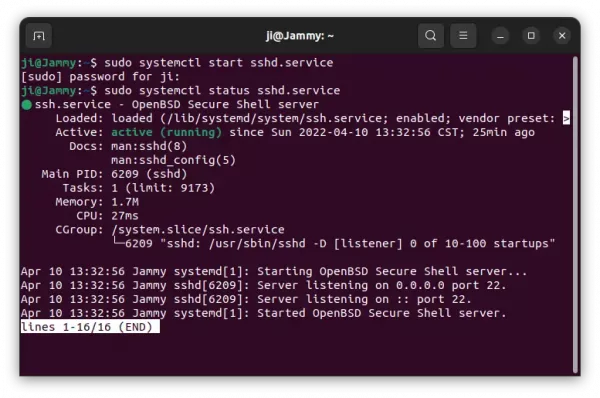This screenshot has height=398, width=600.
Task: Click the green active status dot
Action: tap(26, 105)
